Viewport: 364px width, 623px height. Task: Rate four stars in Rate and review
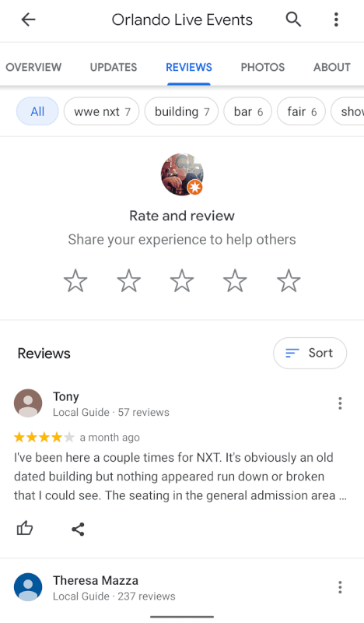click(235, 280)
